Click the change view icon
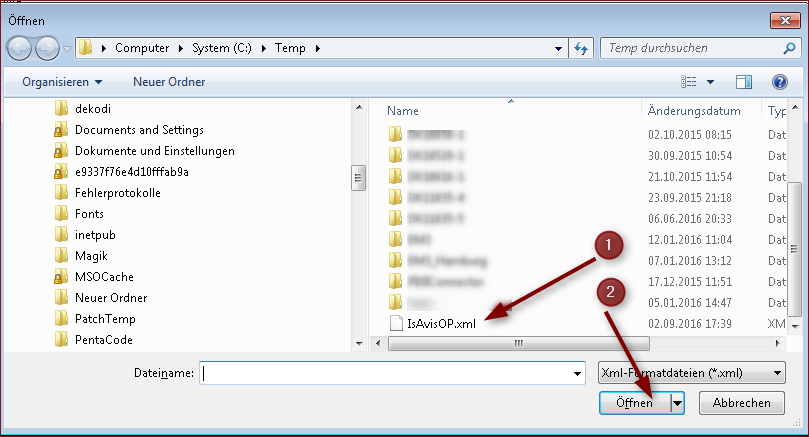 [688, 82]
